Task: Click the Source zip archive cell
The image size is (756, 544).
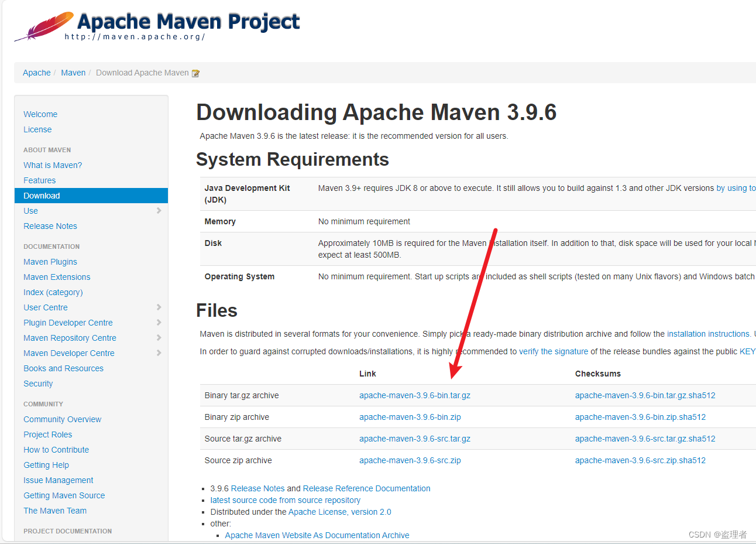Action: 238,460
